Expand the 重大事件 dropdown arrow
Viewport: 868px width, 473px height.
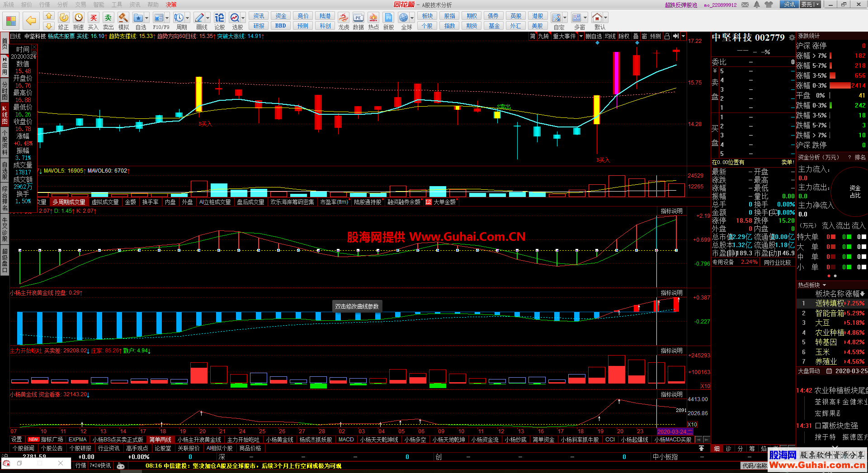(x=581, y=36)
